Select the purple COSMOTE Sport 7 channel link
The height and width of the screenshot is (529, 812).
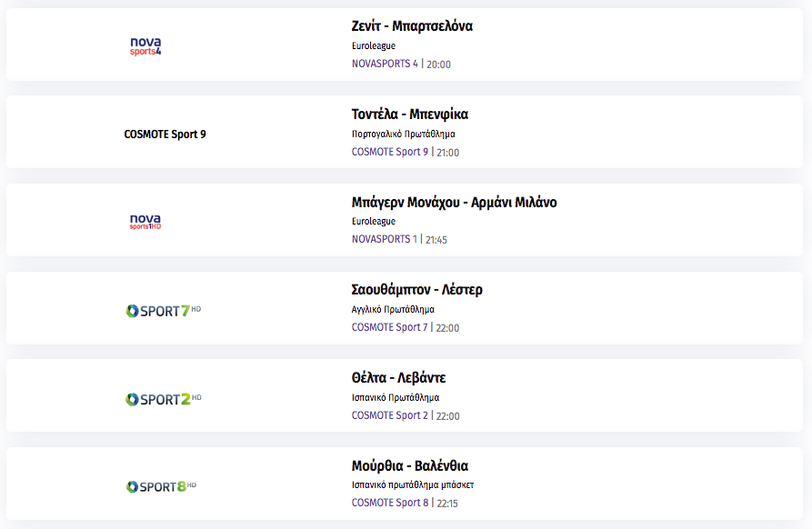(389, 327)
